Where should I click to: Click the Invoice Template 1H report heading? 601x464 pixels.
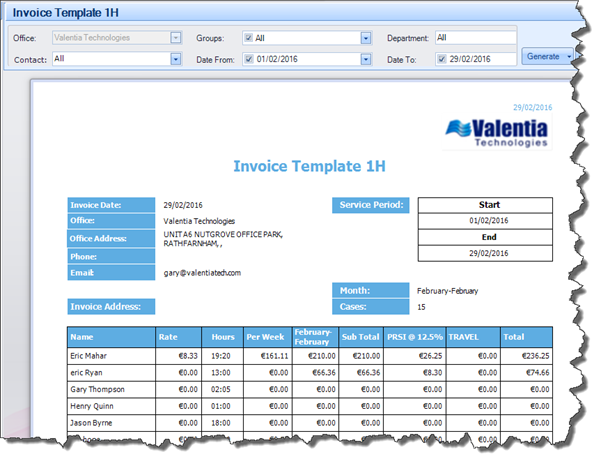pos(309,166)
